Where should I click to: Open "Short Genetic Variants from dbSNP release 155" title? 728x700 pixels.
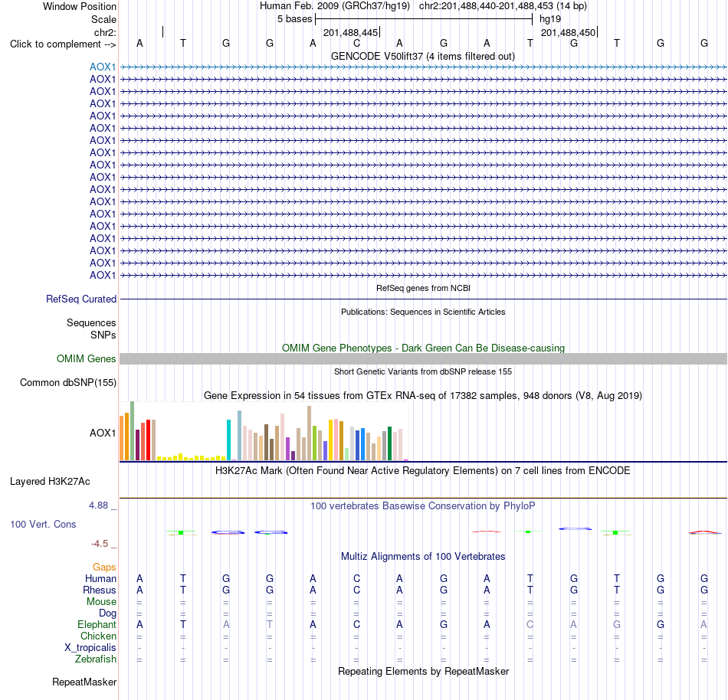[x=423, y=371]
